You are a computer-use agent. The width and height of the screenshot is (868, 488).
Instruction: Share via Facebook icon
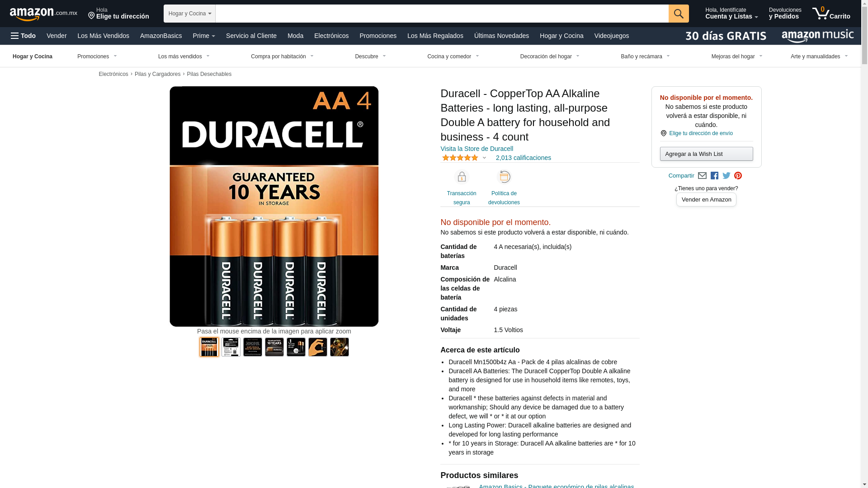(714, 176)
